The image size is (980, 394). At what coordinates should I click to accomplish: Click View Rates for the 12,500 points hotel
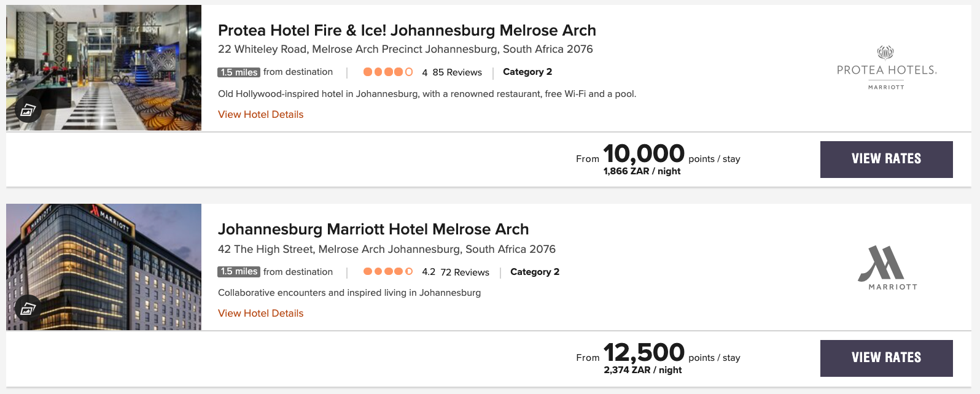[x=886, y=358]
